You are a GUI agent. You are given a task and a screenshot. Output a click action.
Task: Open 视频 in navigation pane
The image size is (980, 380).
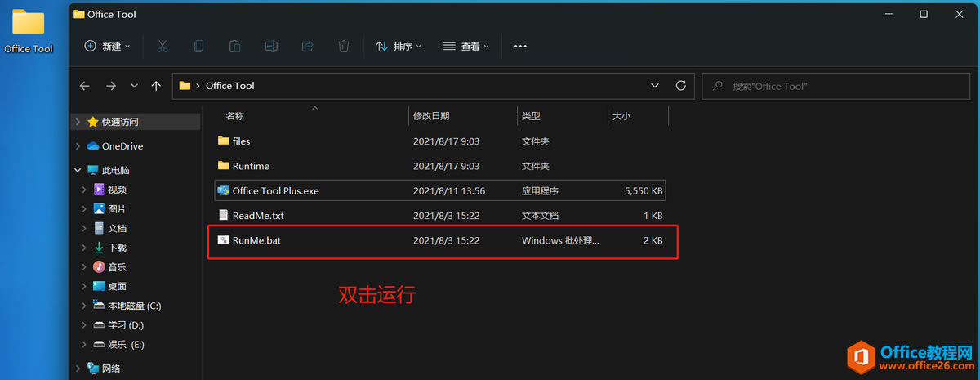click(117, 190)
